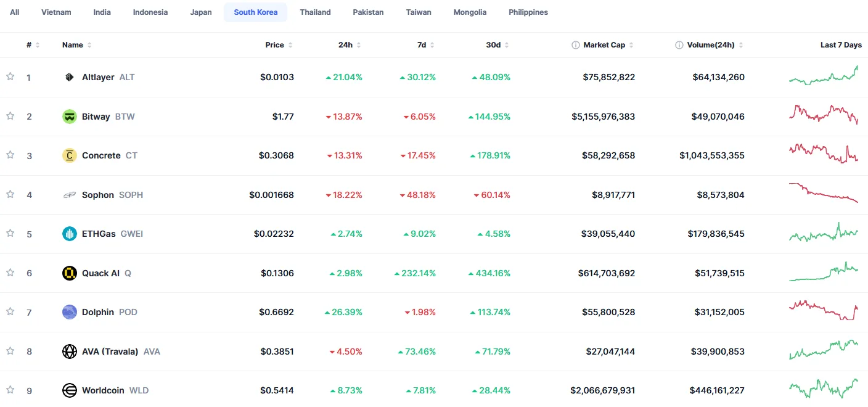Go to the Philippines tab
This screenshot has width=868, height=407.
(x=528, y=12)
